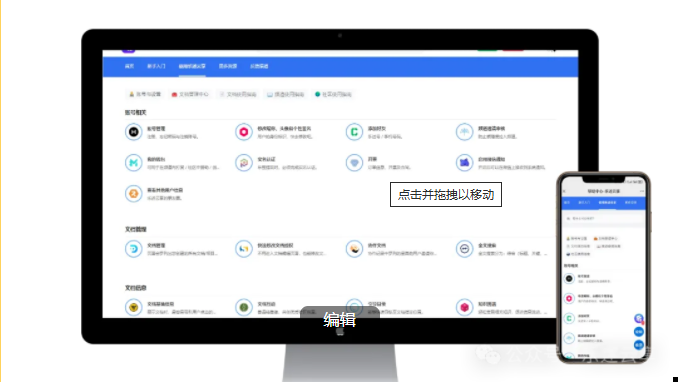The height and width of the screenshot is (382, 678).
Task: Select the green C icon in monitor
Action: coord(354,132)
